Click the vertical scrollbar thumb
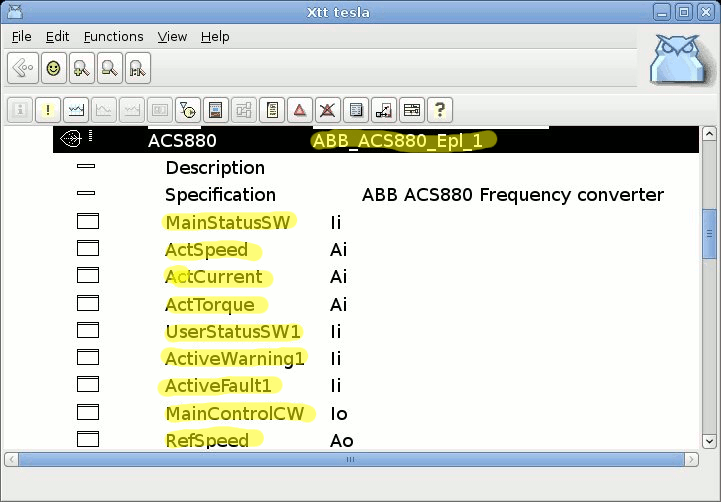The height and width of the screenshot is (502, 721). coord(709,234)
